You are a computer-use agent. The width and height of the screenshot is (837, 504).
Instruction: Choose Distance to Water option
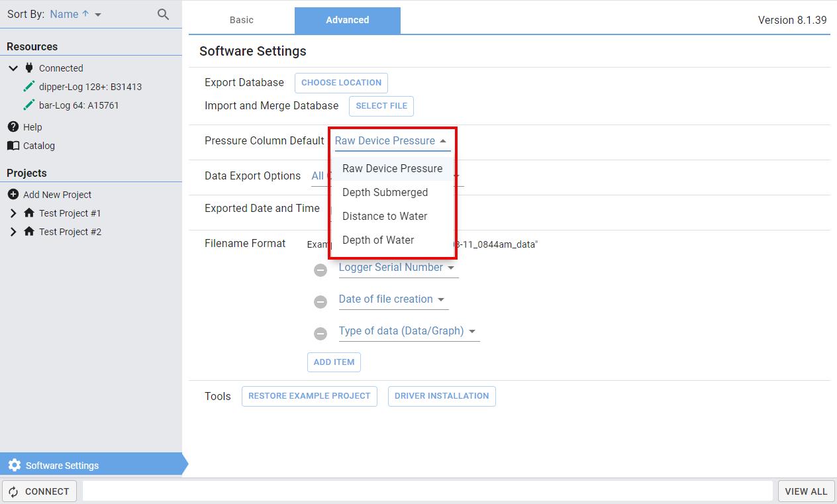point(385,216)
